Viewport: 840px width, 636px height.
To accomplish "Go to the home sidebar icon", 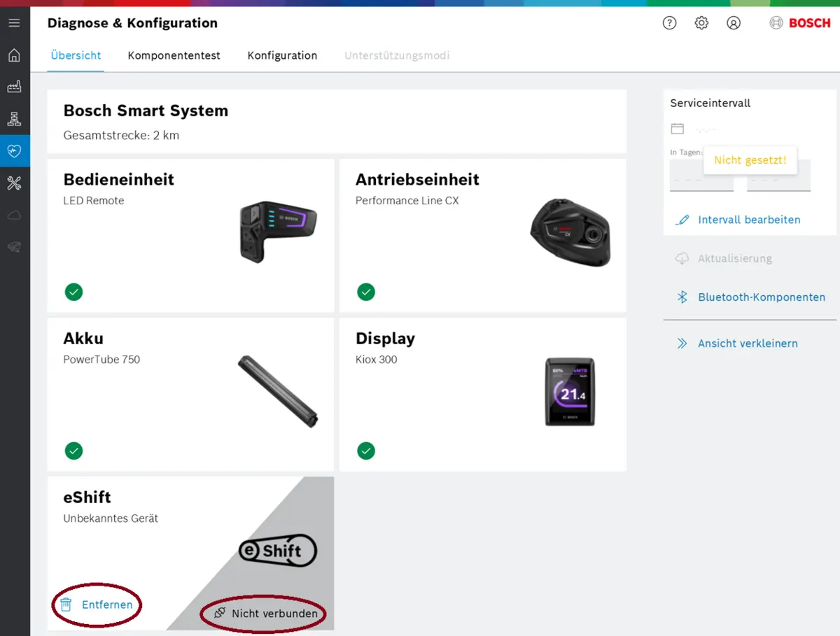I will point(14,55).
